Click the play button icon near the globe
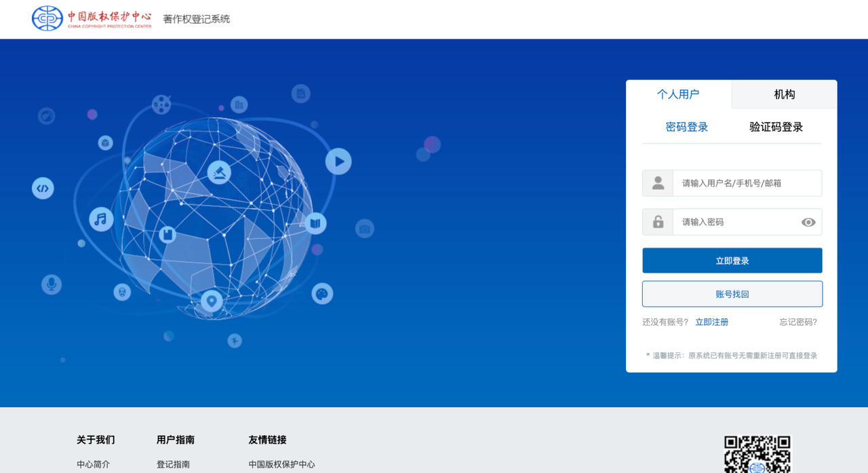 coord(338,162)
